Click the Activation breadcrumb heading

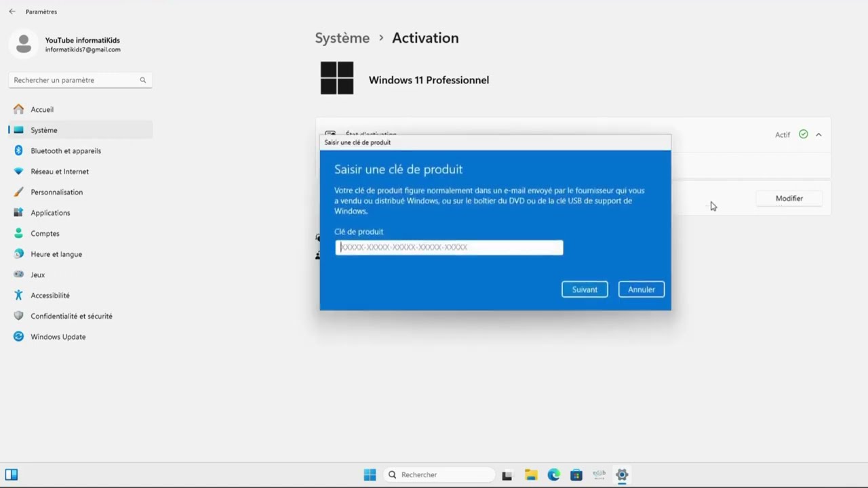pos(425,38)
